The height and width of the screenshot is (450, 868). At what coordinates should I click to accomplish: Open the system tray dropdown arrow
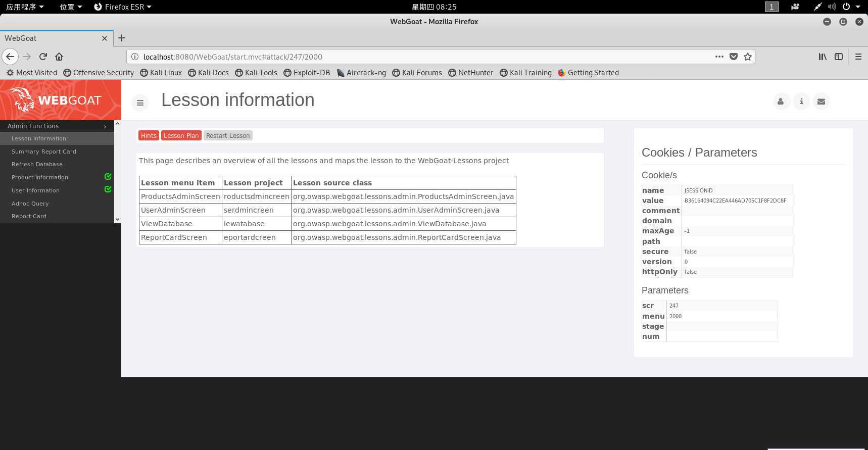[858, 7]
